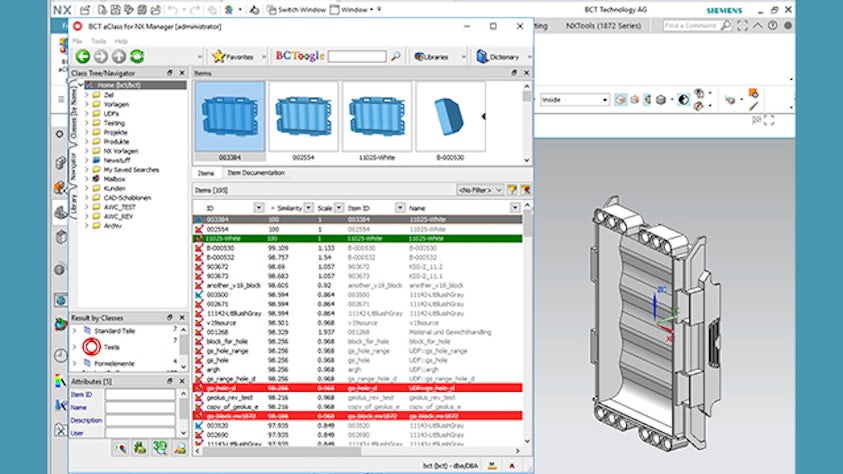This screenshot has width=843, height=474.
Task: Click the filter funnel icon beside No Filter
Action: pyautogui.click(x=512, y=190)
